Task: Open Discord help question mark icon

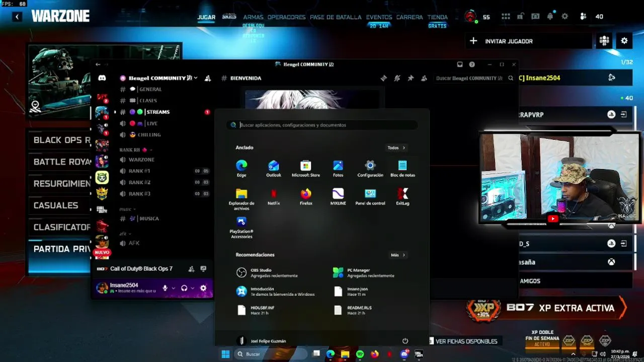Action: pos(472,64)
